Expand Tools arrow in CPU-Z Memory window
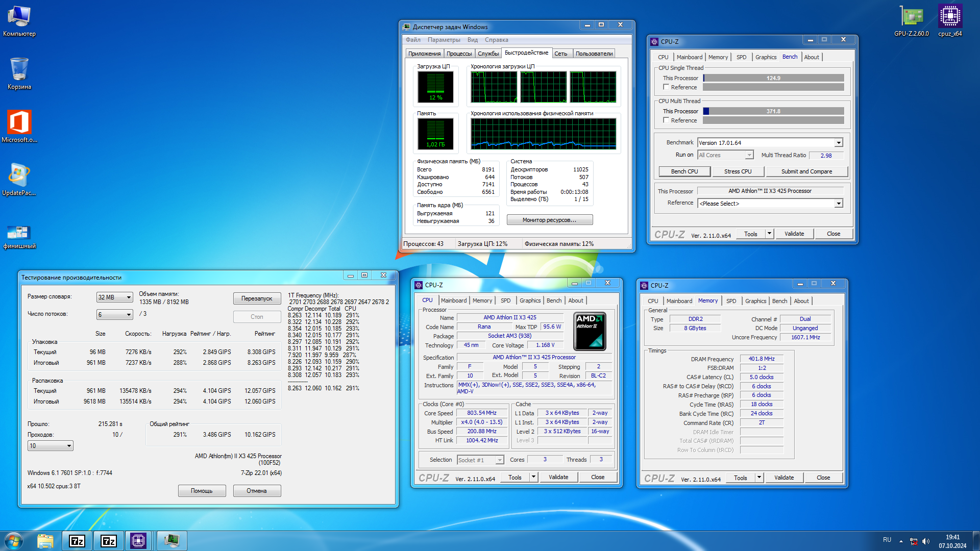 pos(759,478)
